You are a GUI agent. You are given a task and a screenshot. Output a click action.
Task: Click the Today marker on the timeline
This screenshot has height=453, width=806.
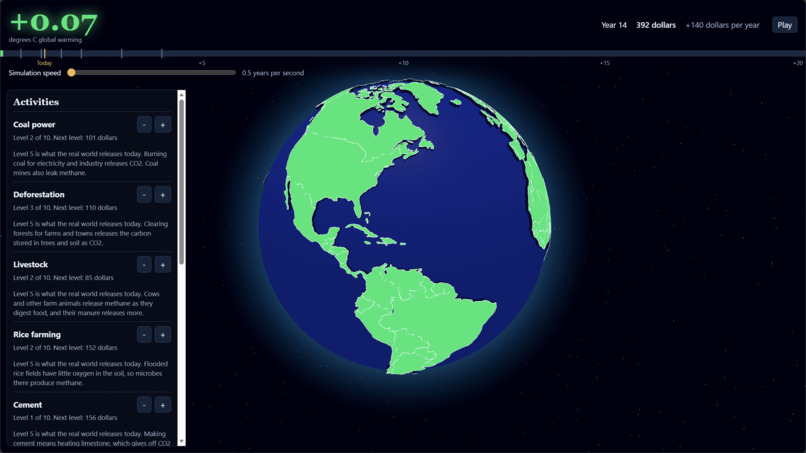point(44,63)
